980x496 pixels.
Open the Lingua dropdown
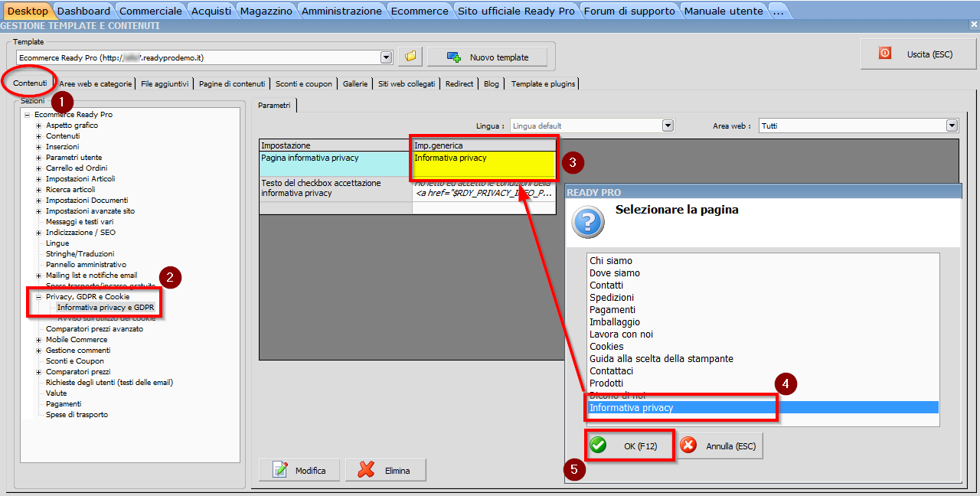click(668, 126)
